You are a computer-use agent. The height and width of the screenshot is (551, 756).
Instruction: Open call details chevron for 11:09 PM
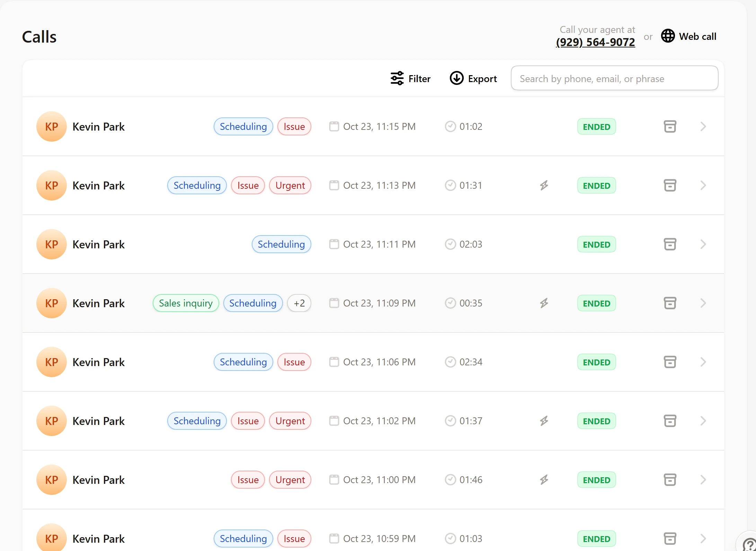click(x=703, y=303)
